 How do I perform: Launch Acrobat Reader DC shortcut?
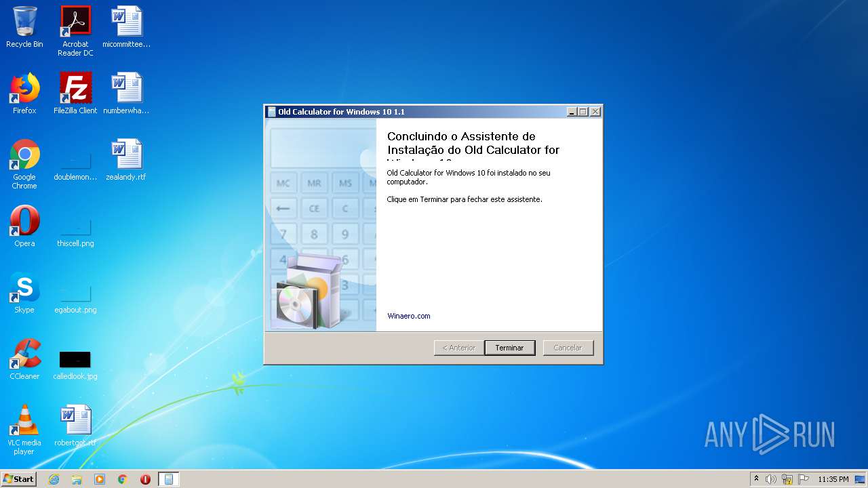coord(75,31)
